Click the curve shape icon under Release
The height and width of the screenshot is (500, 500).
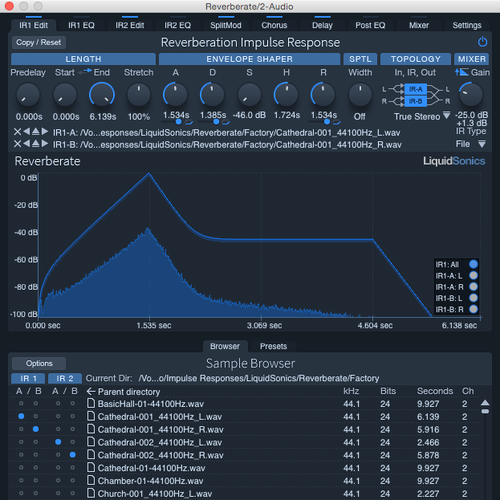[336, 123]
